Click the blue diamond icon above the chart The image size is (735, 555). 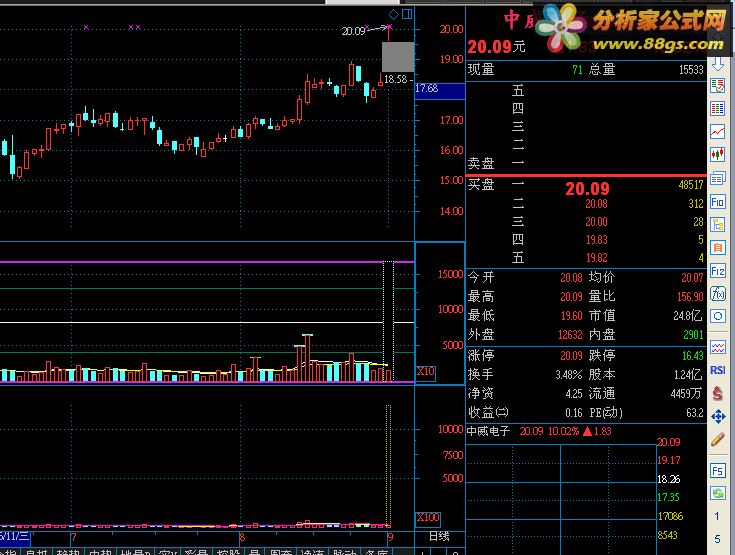coord(393,14)
